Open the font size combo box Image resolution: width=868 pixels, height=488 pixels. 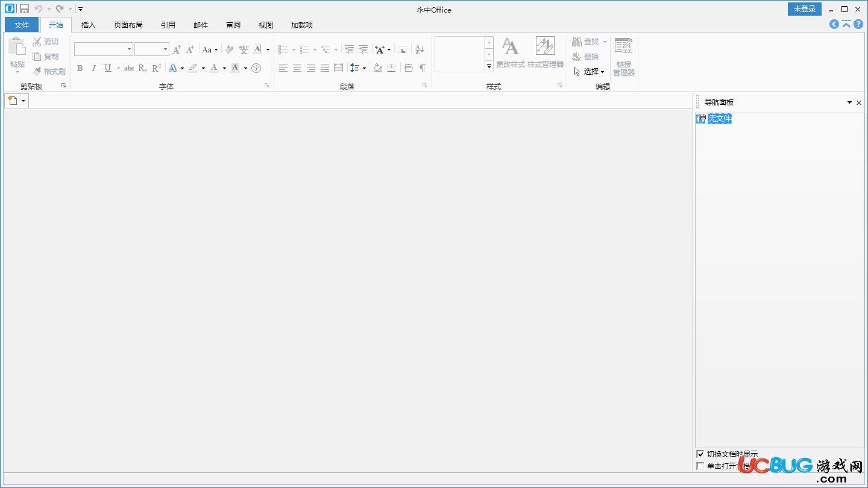tap(152, 49)
